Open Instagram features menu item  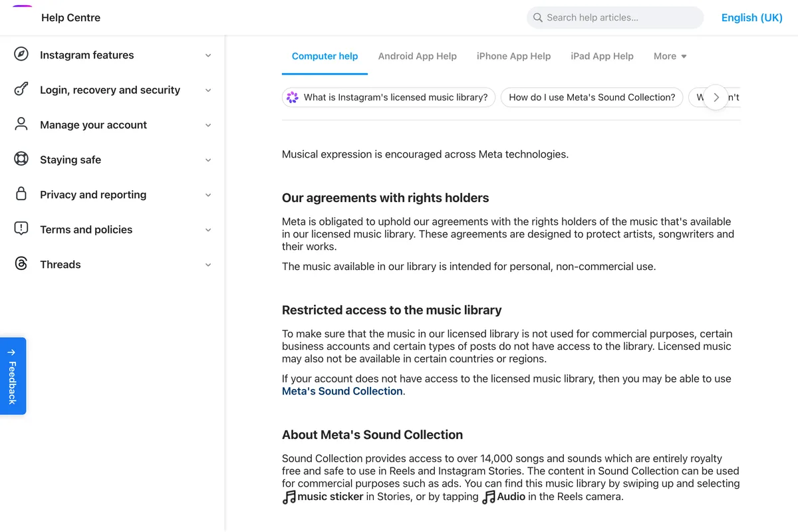point(112,55)
